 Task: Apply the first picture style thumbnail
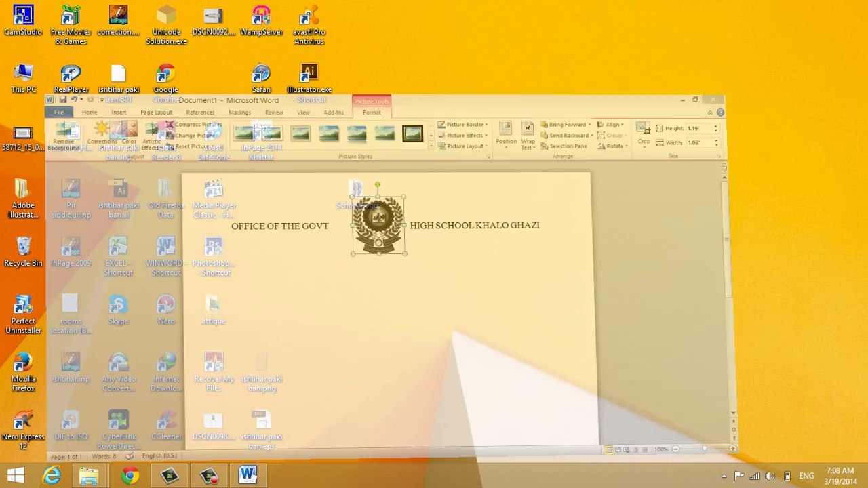tap(244, 134)
